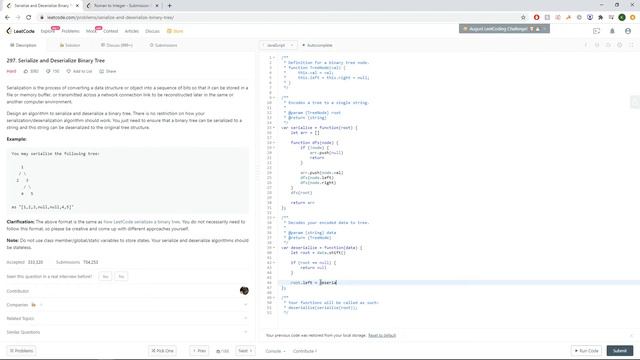
Task: Open the Submissions tab
Action: pyautogui.click(x=164, y=45)
